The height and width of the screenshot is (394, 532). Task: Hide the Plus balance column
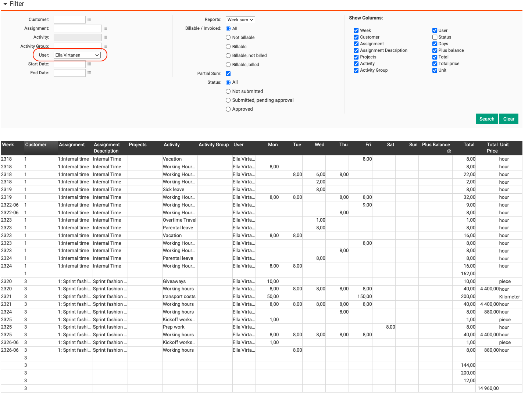(435, 50)
